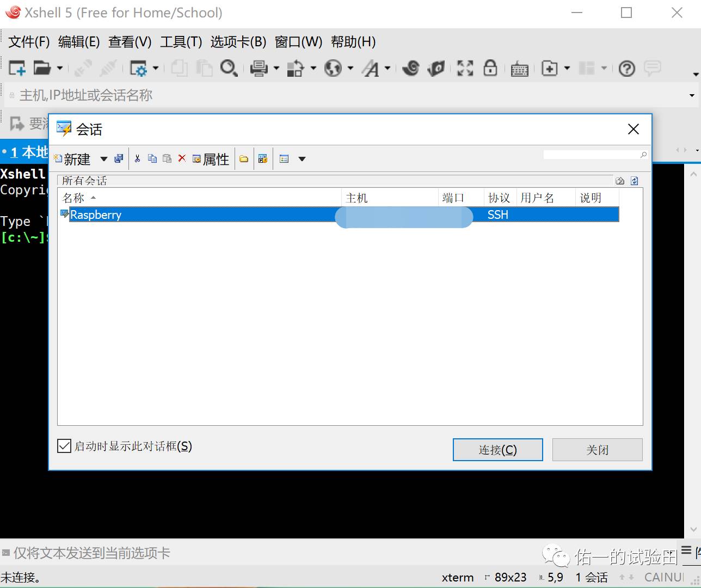Open the New tab plus dropdown arrow

pyautogui.click(x=567, y=68)
